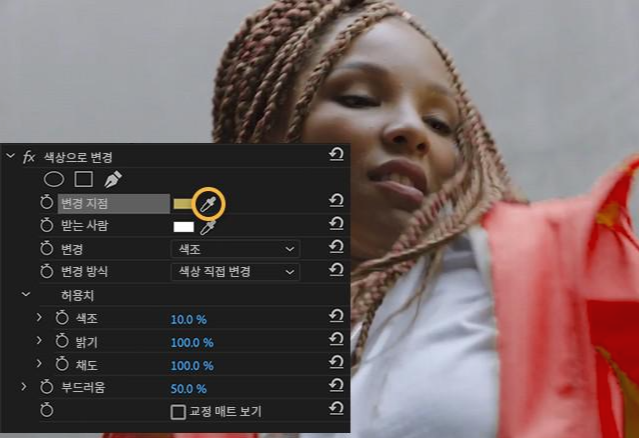Expand the 밝기 tolerance row
This screenshot has height=438, width=639.
tap(39, 340)
